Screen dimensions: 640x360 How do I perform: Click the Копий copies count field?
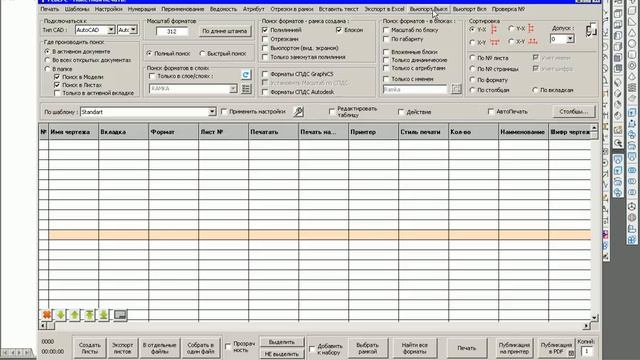[x=587, y=351]
